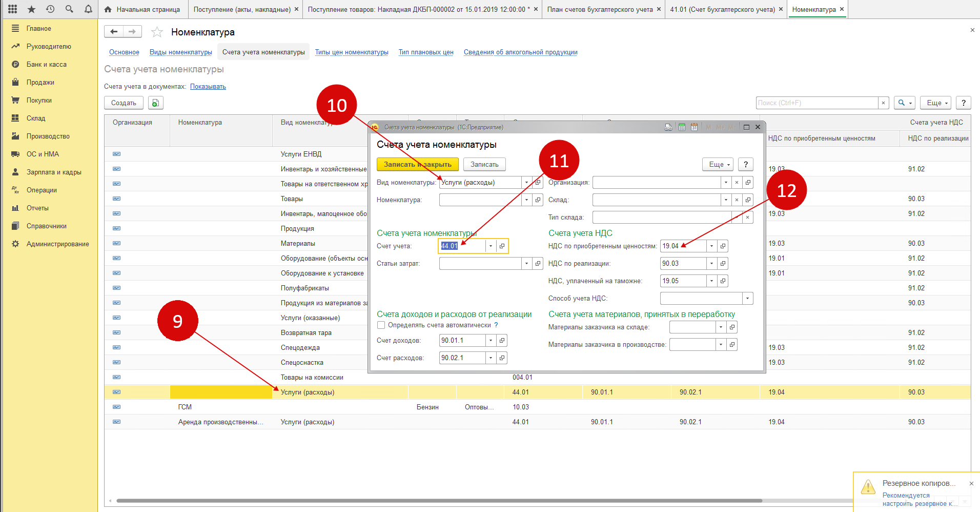Open Производство section in sidebar
The width and height of the screenshot is (980, 512).
coord(48,136)
